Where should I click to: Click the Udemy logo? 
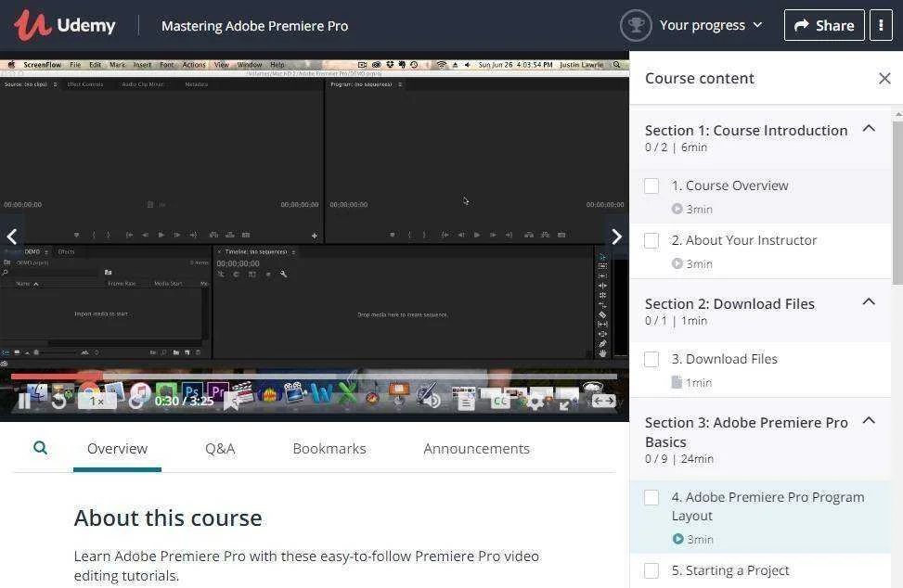64,25
